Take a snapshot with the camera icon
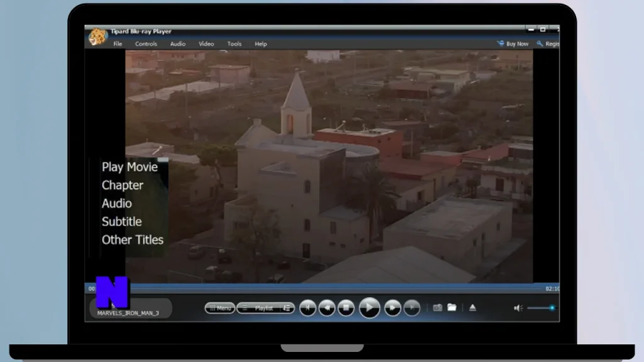Viewport: 644px width, 362px height. tap(438, 307)
